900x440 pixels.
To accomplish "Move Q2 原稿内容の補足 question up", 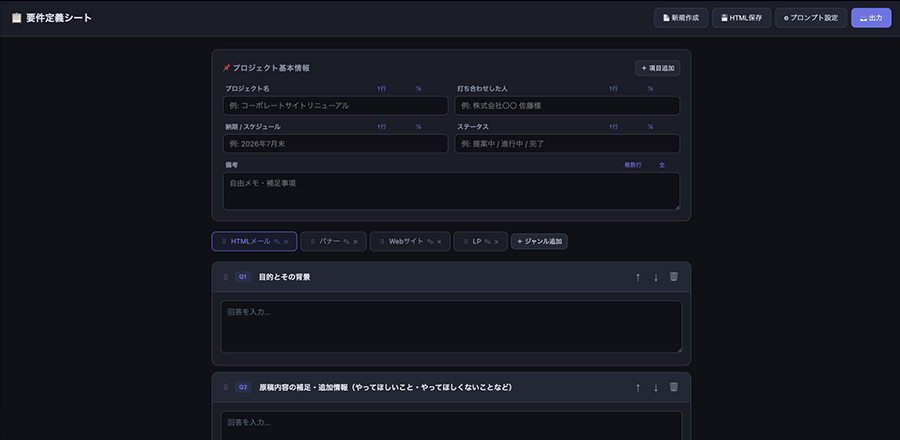I will pos(638,387).
